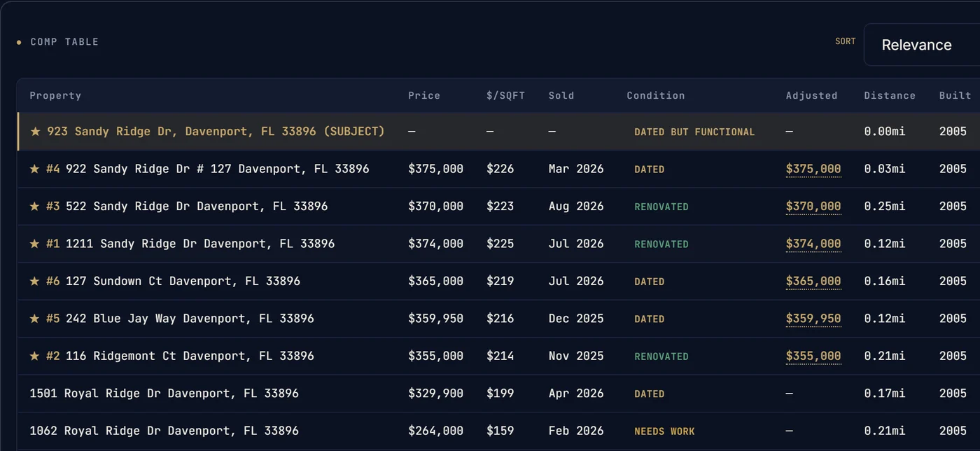Image resolution: width=980 pixels, height=451 pixels.
Task: Click star next to 116 Ridgemont Ct
Action: (35, 356)
